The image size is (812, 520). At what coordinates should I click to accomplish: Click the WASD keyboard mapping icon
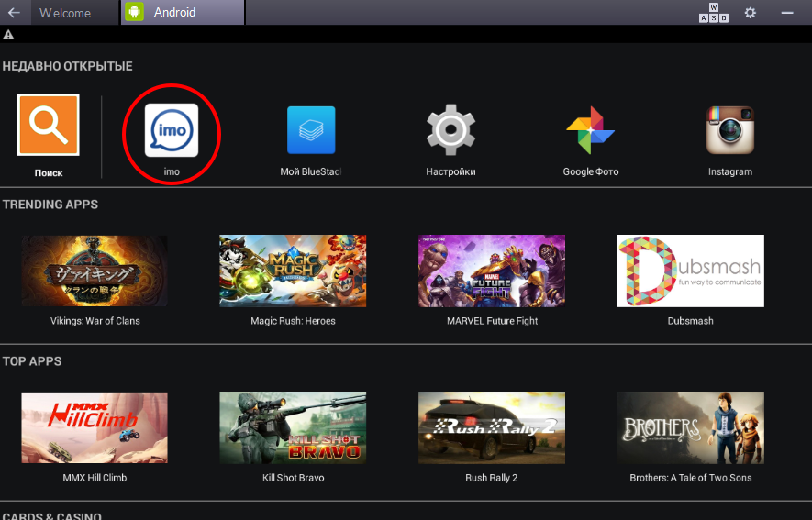click(714, 12)
